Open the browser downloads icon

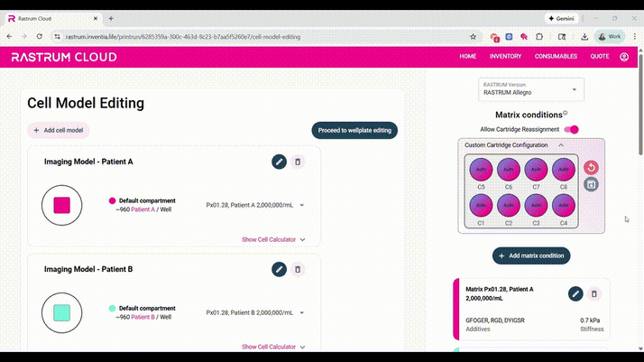[584, 37]
